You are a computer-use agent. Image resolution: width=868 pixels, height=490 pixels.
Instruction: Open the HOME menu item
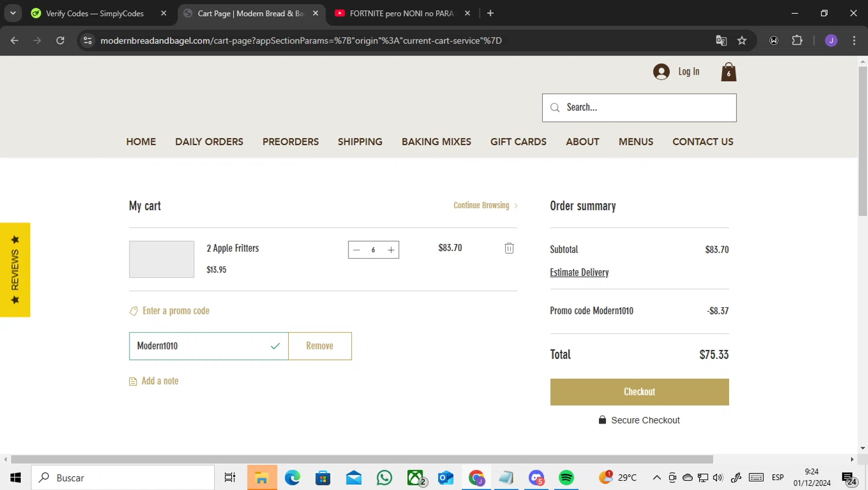(x=141, y=142)
